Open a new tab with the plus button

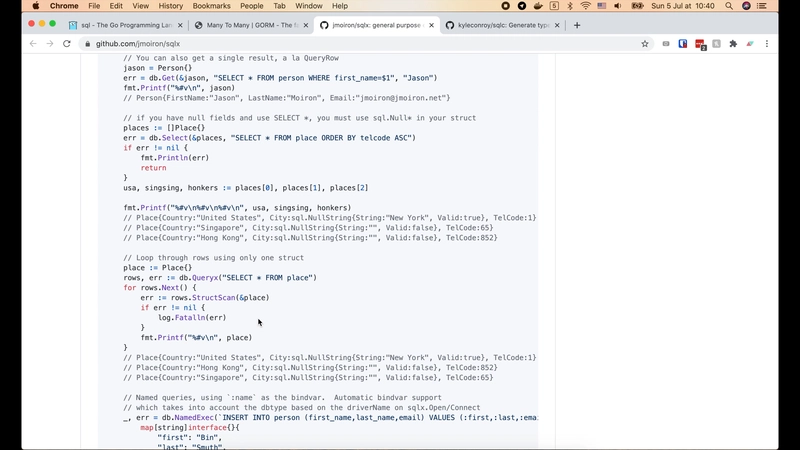pyautogui.click(x=577, y=25)
